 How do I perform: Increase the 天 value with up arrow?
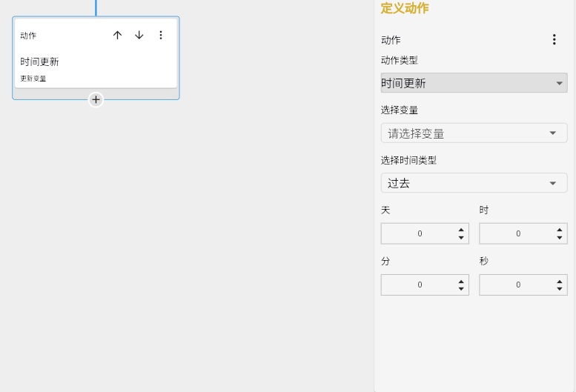[x=461, y=230]
